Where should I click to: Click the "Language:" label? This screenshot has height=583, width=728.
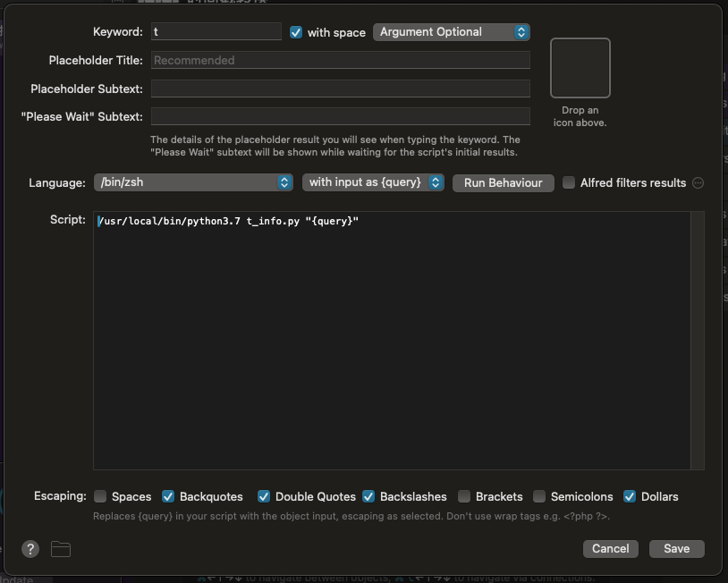(57, 183)
